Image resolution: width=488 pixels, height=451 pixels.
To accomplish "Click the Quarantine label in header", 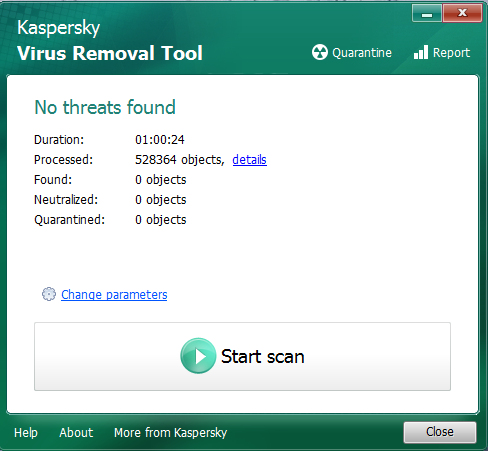I will 362,53.
